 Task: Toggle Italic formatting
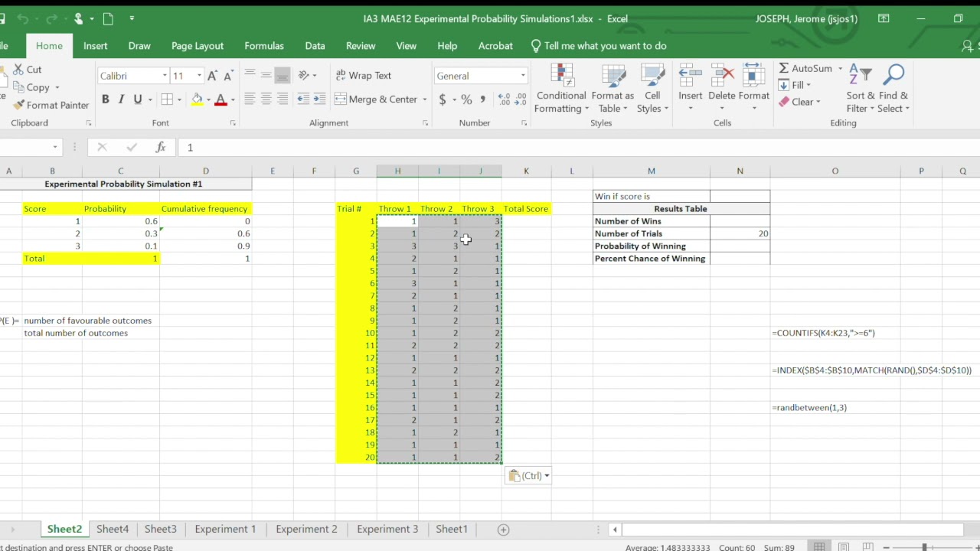click(121, 99)
